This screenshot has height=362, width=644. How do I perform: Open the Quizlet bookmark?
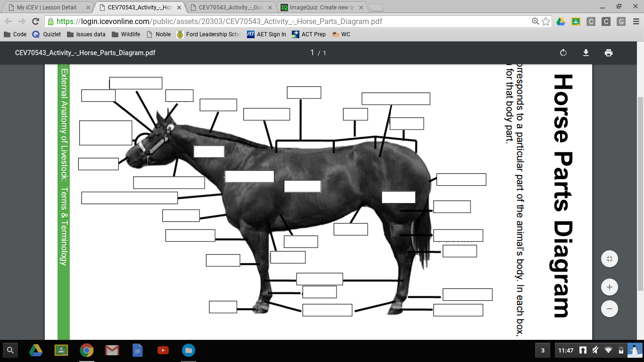click(47, 34)
